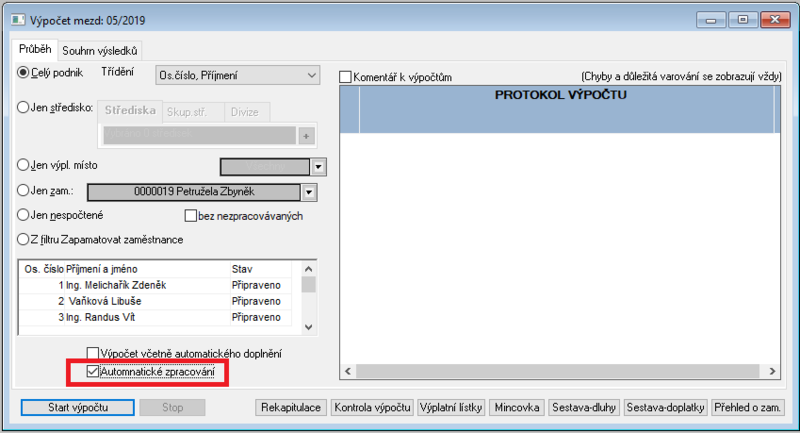
Task: Click the Stop button
Action: click(x=172, y=407)
